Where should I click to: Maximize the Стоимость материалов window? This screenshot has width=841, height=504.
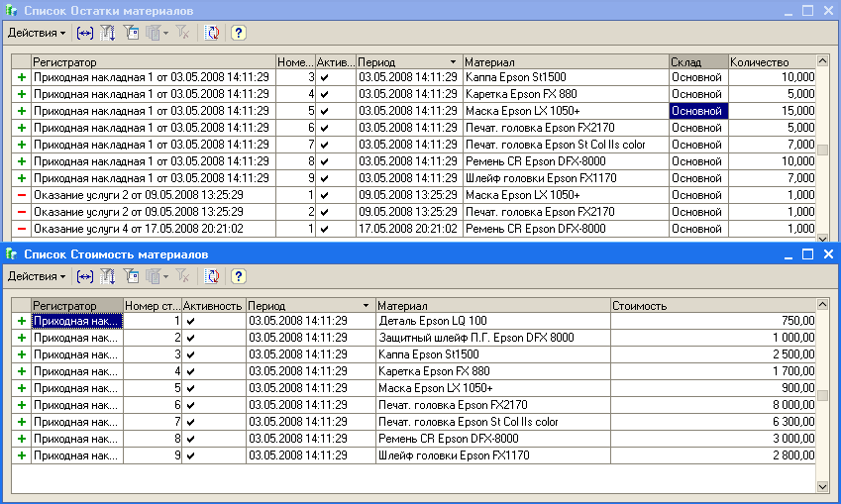click(x=807, y=254)
